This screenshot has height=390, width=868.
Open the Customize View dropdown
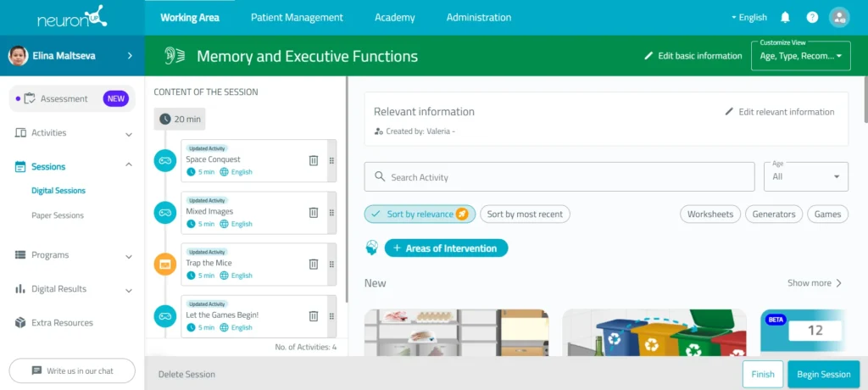(x=800, y=56)
